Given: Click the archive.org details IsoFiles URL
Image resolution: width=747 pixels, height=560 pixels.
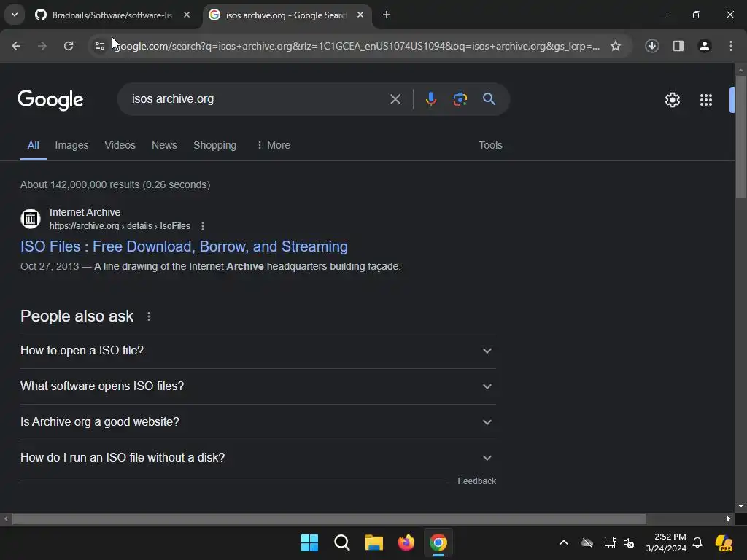Looking at the screenshot, I should (x=120, y=226).
